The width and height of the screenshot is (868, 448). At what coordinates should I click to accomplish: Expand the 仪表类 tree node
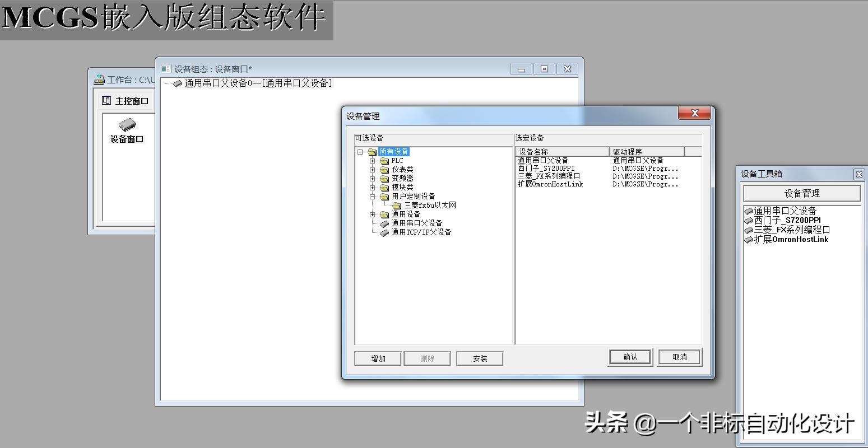(x=373, y=170)
